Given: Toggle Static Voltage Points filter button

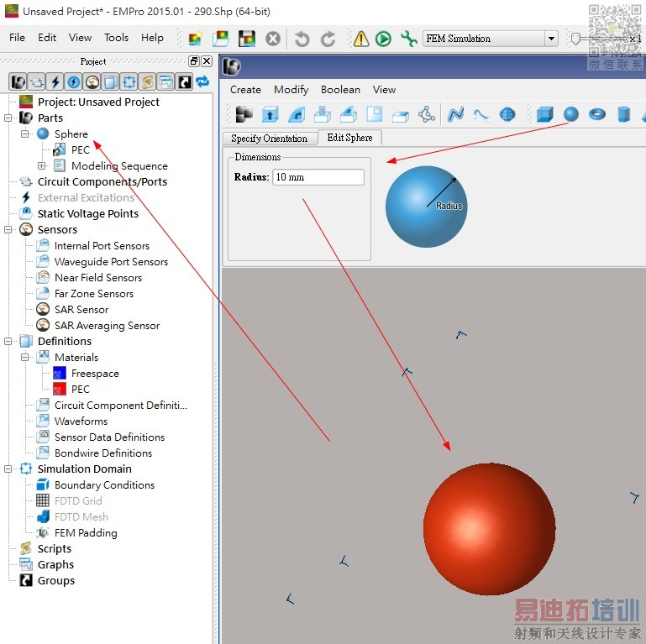Looking at the screenshot, I should click(73, 82).
